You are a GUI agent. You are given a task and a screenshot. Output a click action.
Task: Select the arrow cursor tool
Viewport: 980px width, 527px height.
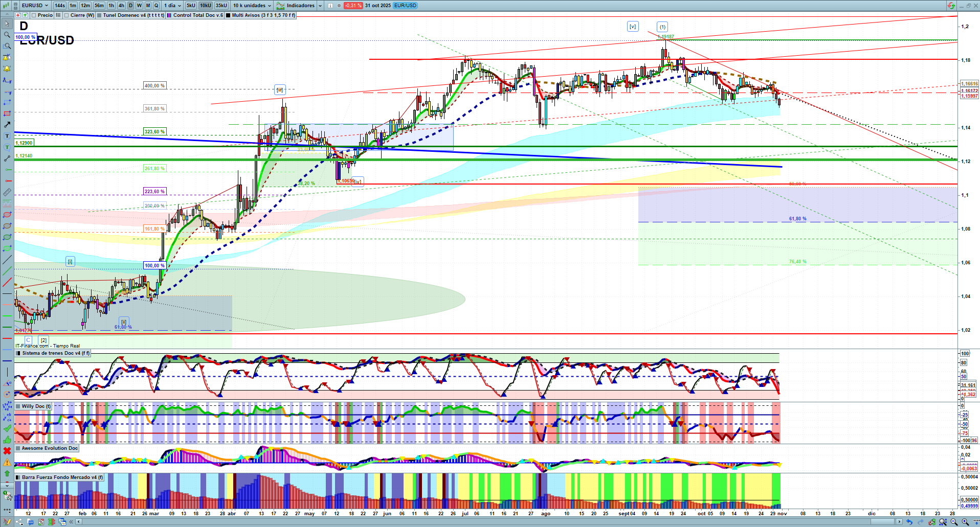click(7, 24)
